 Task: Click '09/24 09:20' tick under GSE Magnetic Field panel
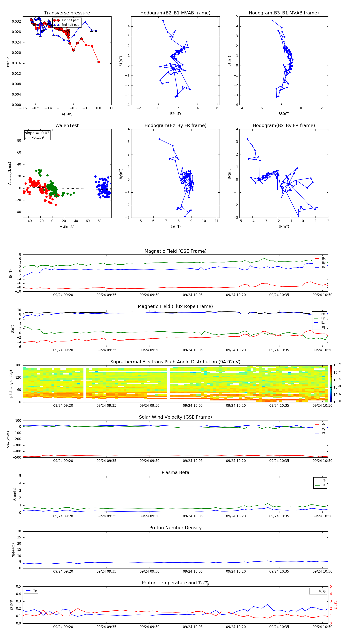[x=63, y=295]
